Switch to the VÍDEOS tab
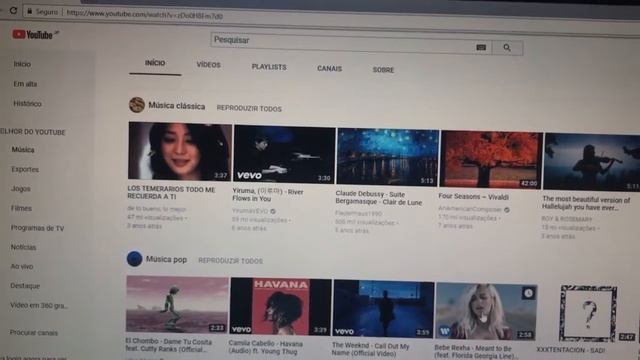Image resolution: width=640 pixels, height=360 pixels. 209,65
